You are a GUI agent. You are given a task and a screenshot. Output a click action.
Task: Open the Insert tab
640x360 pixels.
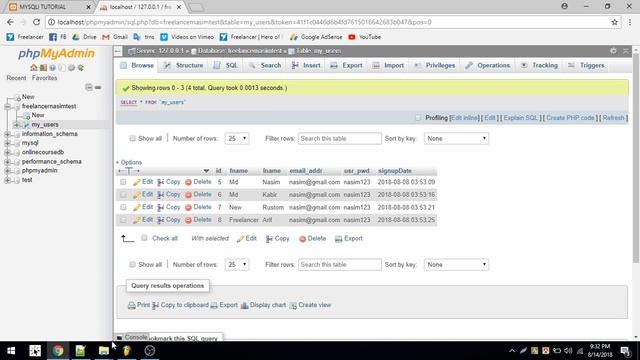(x=306, y=65)
